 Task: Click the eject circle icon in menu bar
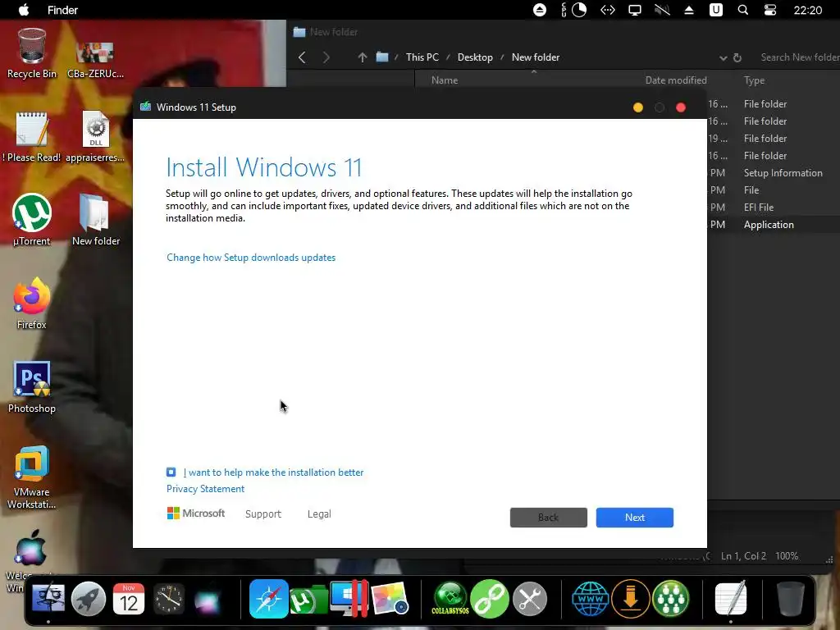pos(540,10)
